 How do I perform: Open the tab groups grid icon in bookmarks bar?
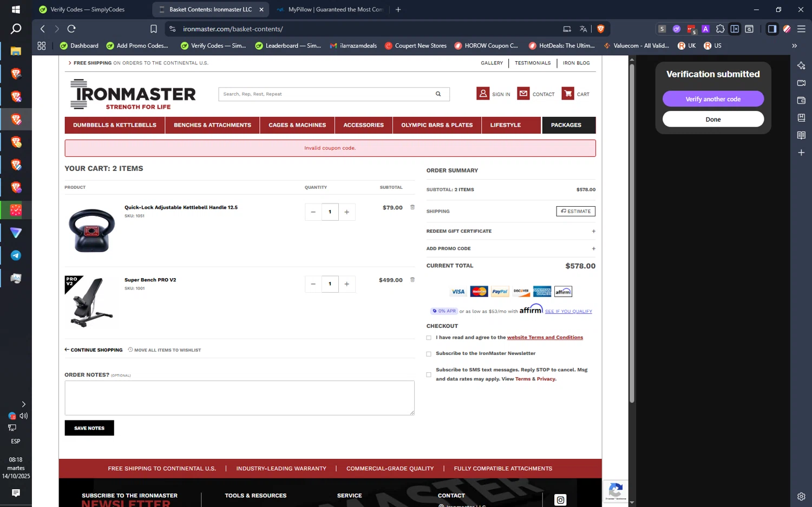click(42, 46)
